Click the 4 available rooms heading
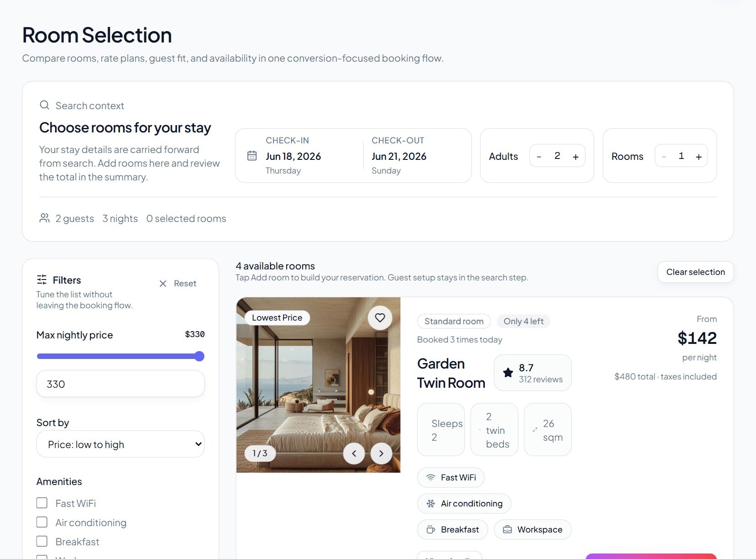The image size is (756, 559). [275, 266]
